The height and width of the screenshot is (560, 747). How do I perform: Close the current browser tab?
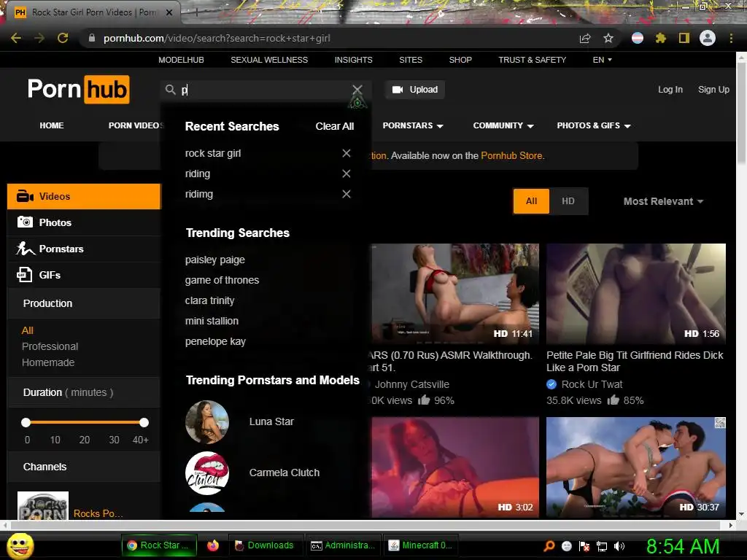[169, 12]
